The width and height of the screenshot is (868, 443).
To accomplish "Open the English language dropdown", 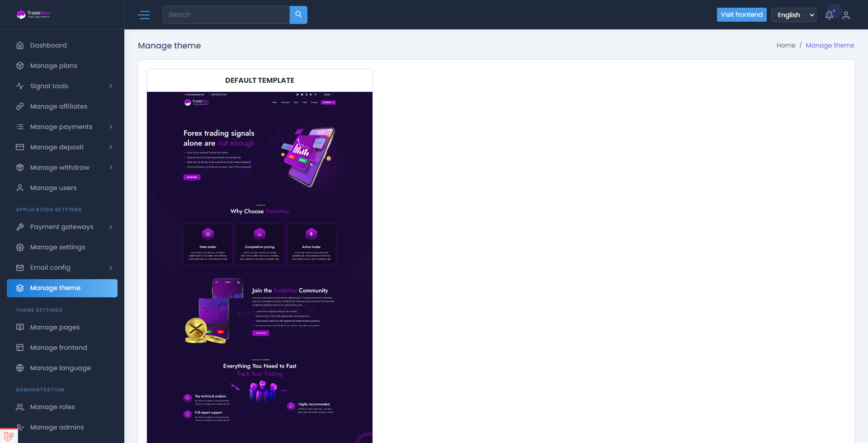I will [793, 15].
